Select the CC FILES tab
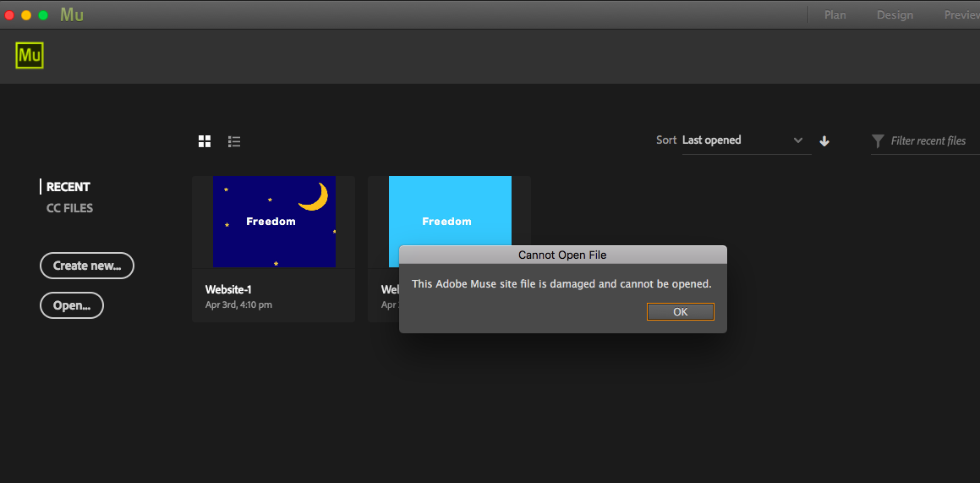The image size is (980, 483). click(x=69, y=208)
